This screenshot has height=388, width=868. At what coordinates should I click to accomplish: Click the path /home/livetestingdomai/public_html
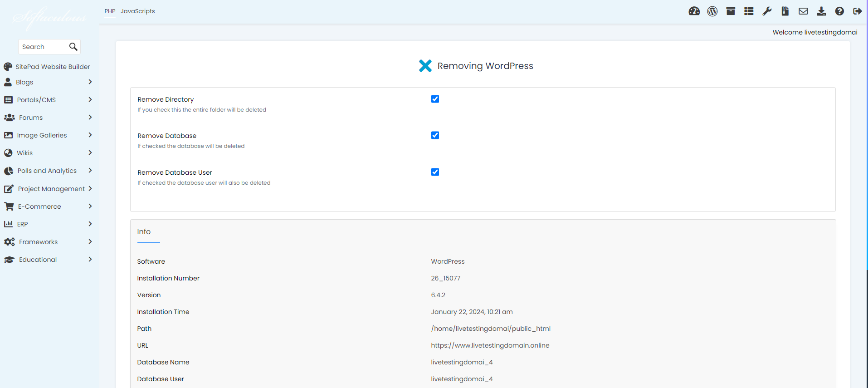tap(491, 329)
